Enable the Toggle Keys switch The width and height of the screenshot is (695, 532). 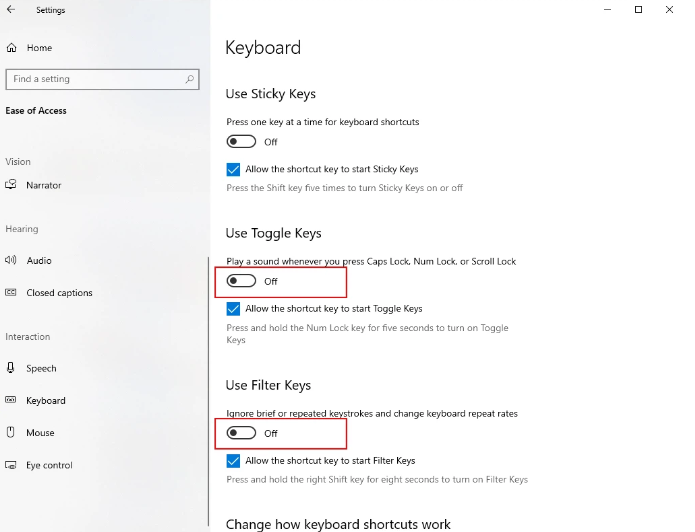point(241,281)
